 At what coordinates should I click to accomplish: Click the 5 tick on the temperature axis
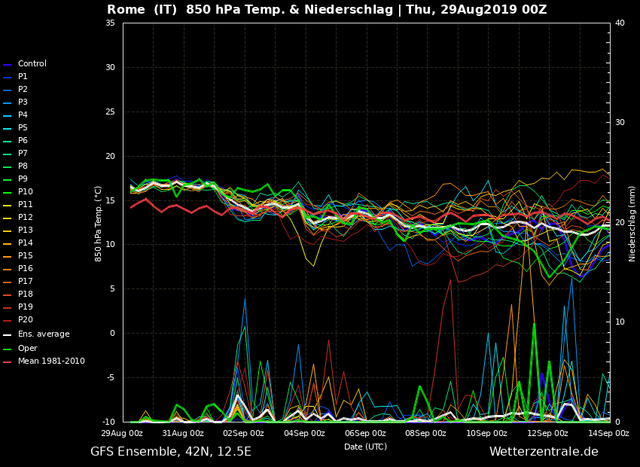tap(113, 289)
